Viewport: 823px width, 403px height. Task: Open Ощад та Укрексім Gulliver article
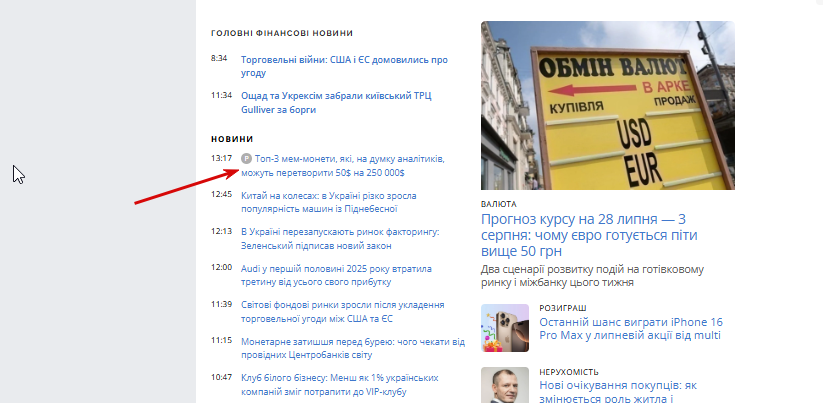336,103
